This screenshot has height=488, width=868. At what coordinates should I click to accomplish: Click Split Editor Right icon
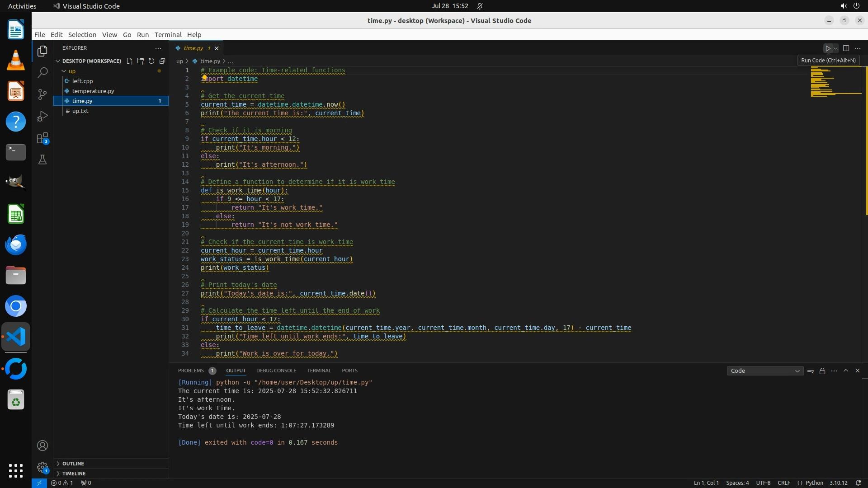(846, 48)
